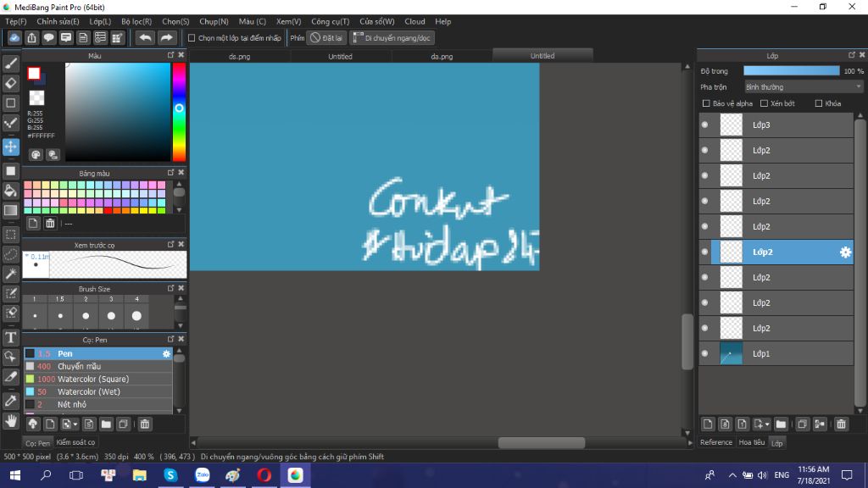Viewport: 868px width, 488px height.
Task: Open the Bộ lọc(R) menu
Action: pos(136,21)
